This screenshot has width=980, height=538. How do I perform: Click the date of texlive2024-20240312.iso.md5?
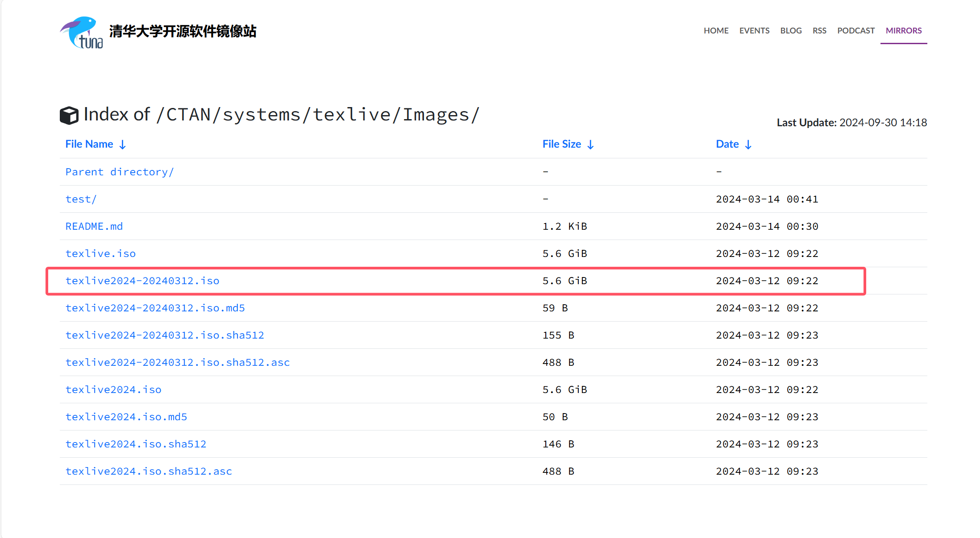tap(767, 308)
